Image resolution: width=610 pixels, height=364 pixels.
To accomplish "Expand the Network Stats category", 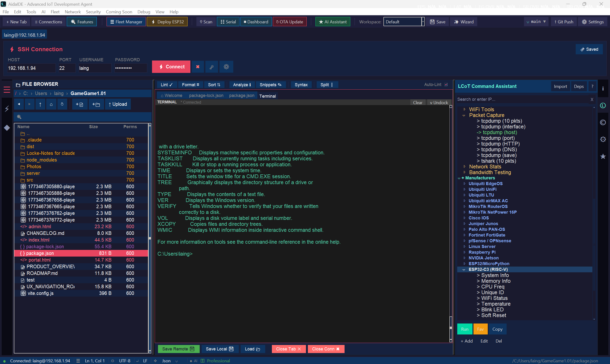I will click(464, 167).
